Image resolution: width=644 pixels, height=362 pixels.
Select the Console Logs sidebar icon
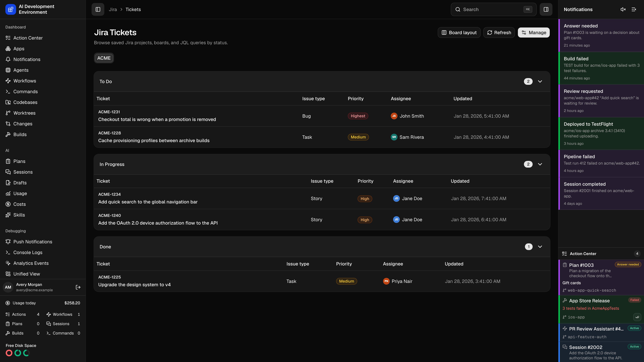8,253
